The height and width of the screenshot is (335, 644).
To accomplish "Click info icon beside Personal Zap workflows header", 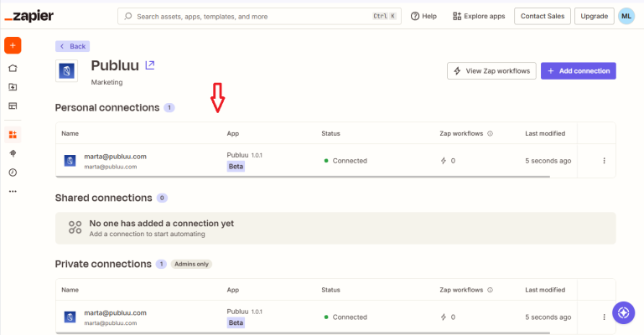I will point(490,134).
